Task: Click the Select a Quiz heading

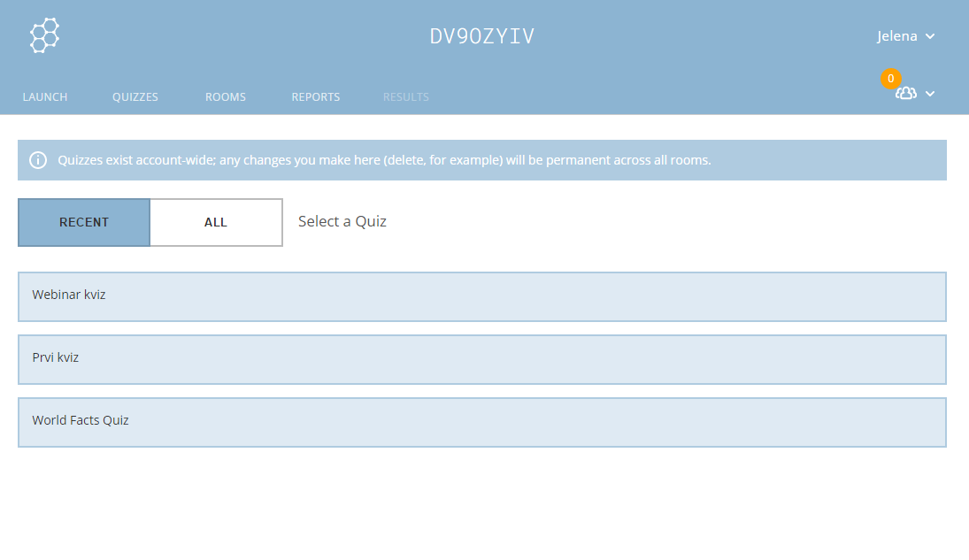Action: coord(342,221)
